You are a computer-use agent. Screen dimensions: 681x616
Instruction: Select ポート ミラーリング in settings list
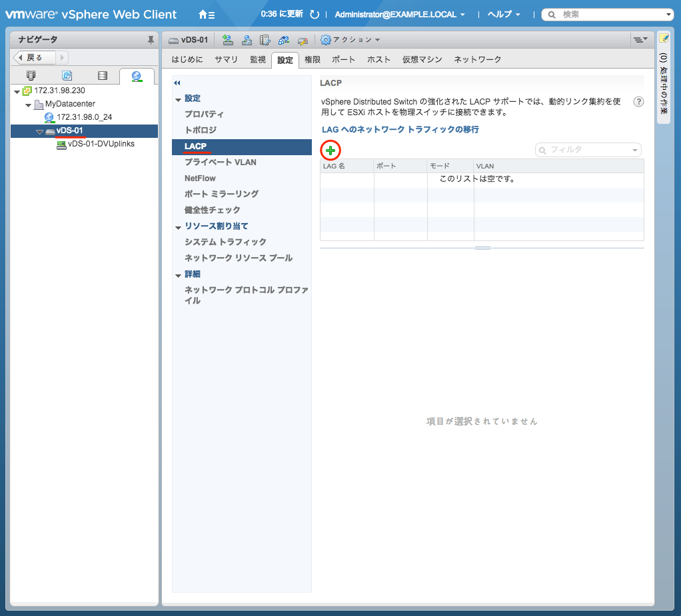(221, 194)
